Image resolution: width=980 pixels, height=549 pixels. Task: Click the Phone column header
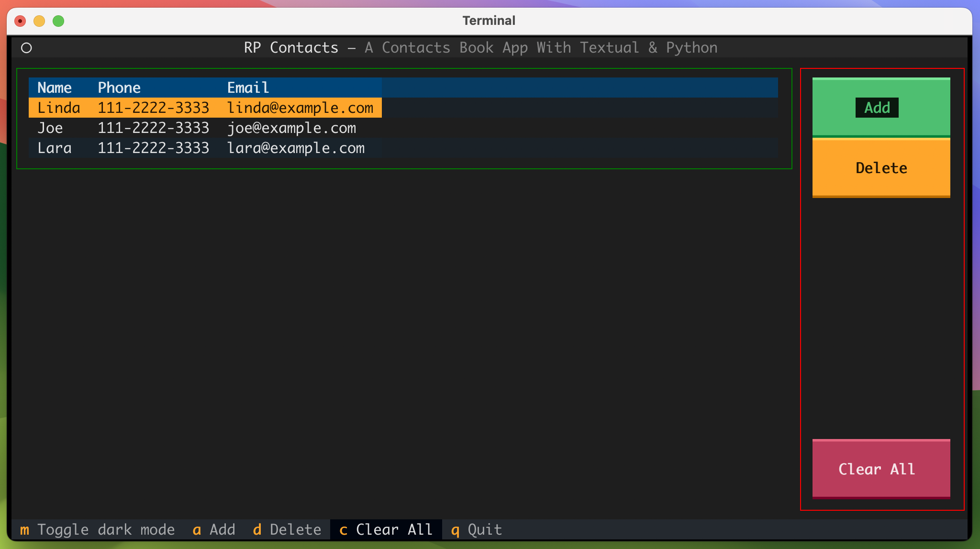pos(119,88)
